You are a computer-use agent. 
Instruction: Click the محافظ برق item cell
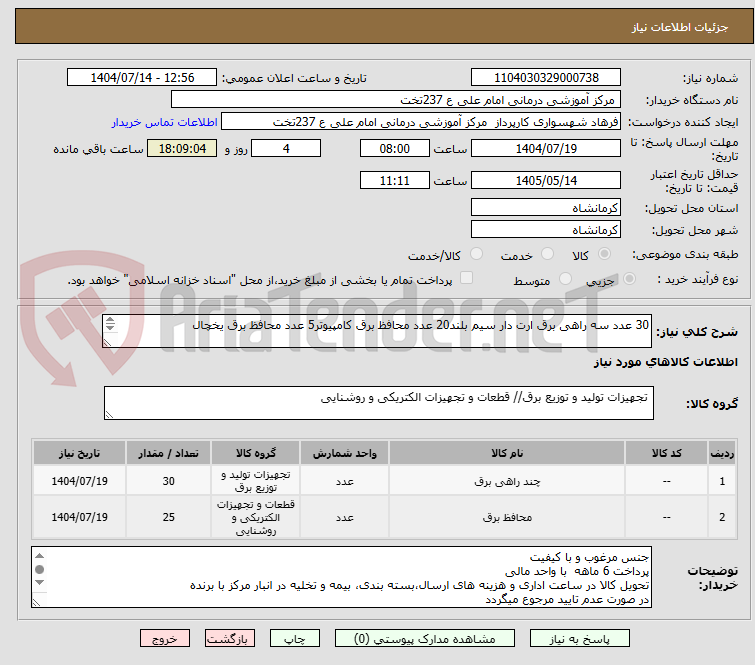tap(507, 517)
